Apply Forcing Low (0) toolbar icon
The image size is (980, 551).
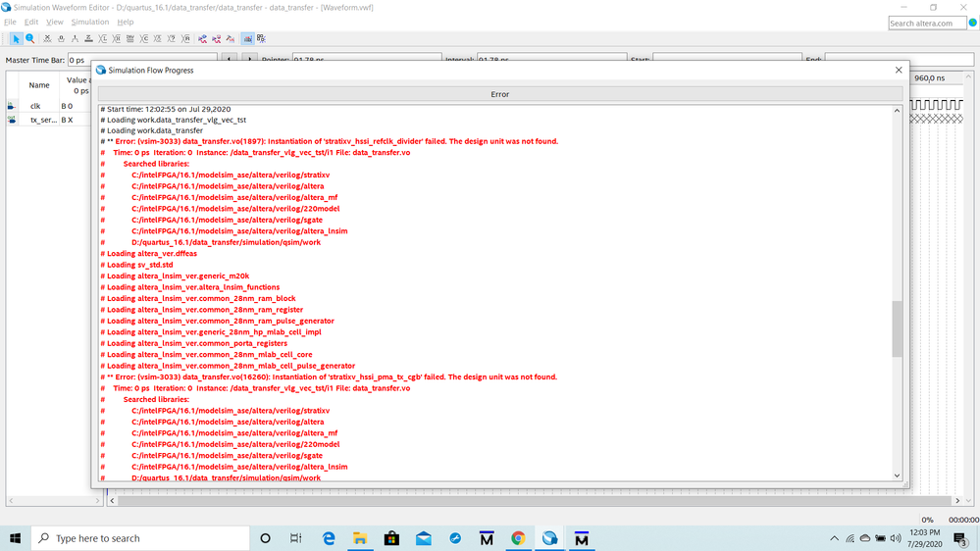point(61,39)
